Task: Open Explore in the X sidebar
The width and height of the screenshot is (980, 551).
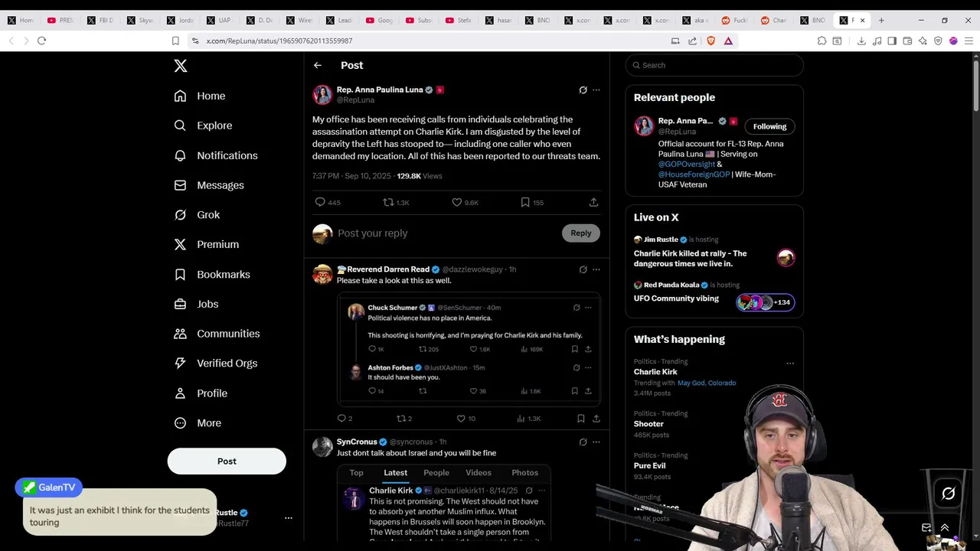Action: pyautogui.click(x=203, y=126)
